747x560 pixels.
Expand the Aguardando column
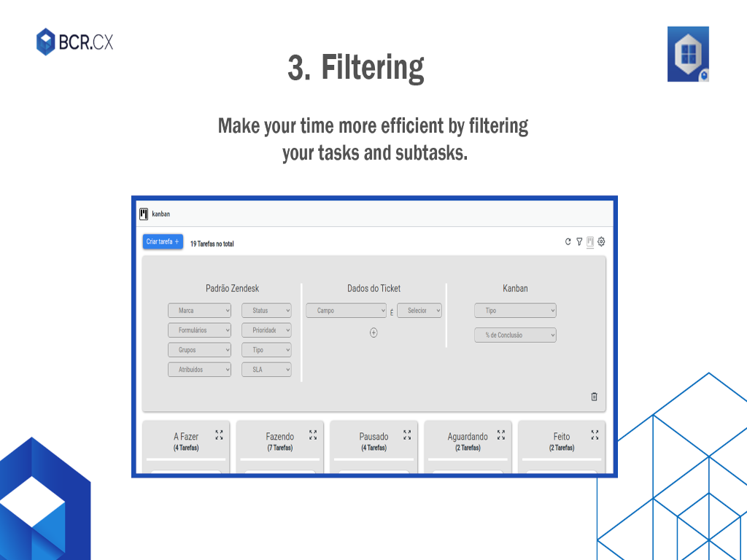tap(501, 435)
